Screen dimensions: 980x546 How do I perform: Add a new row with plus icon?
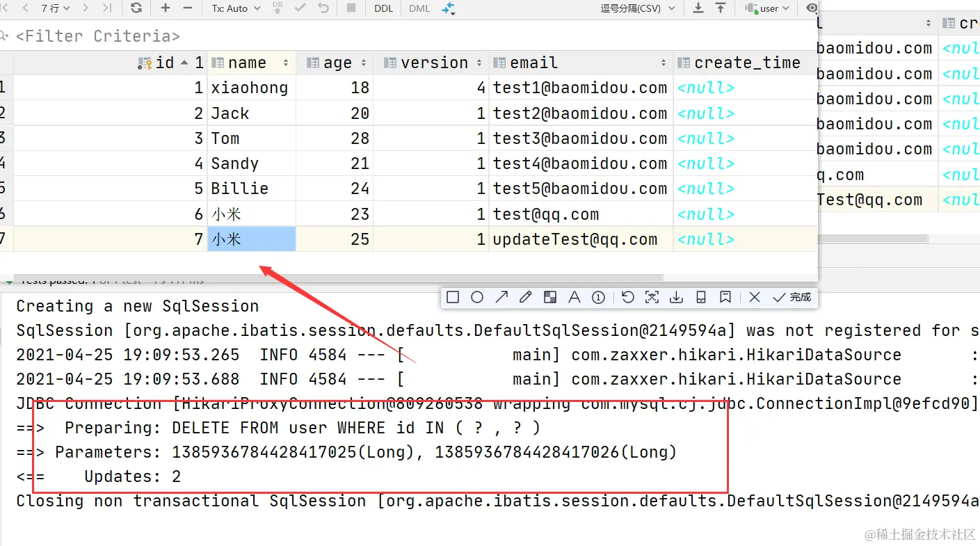coord(166,8)
